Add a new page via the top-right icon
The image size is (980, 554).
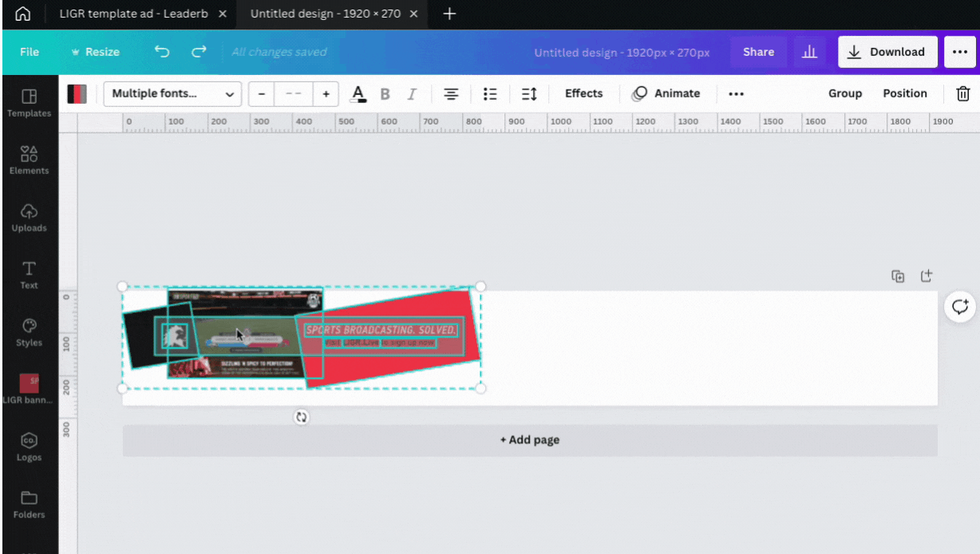927,276
